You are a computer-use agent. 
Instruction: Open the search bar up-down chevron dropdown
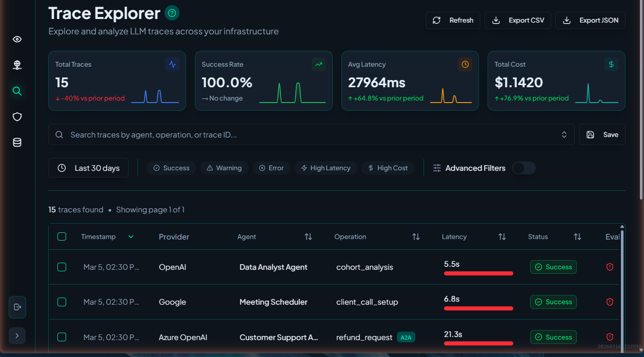[564, 134]
